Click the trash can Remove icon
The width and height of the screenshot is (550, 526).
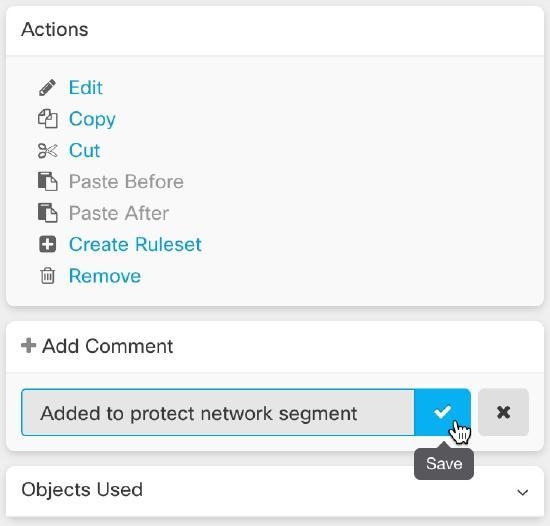tap(47, 275)
